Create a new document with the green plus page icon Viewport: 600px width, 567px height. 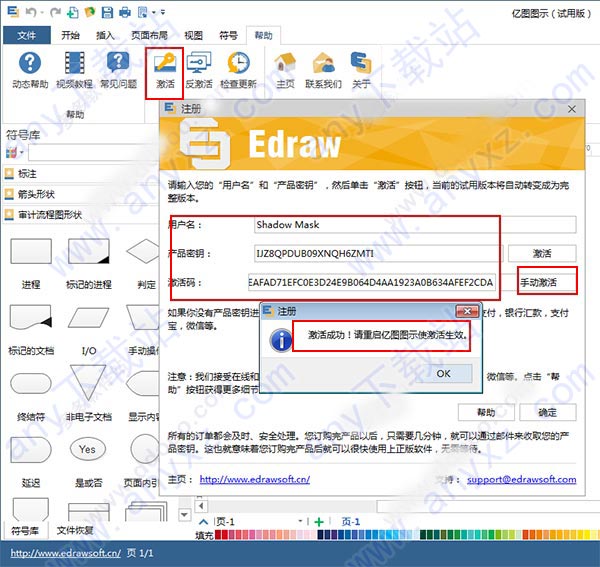[72, 13]
